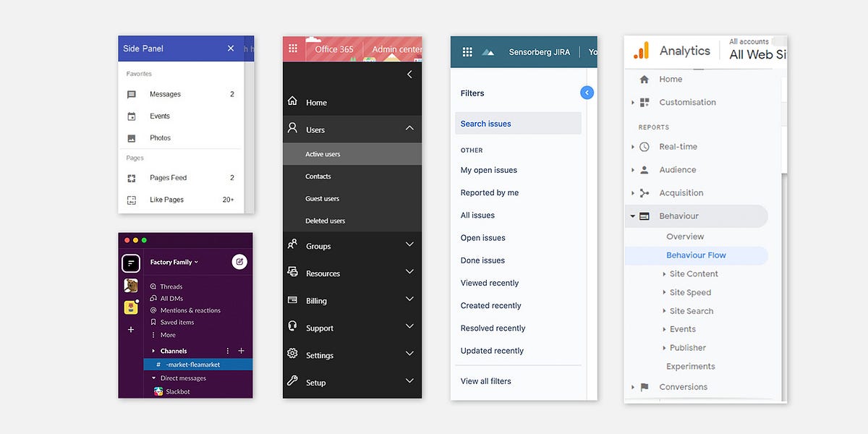Collapse the Behaviour report section

[x=631, y=215]
